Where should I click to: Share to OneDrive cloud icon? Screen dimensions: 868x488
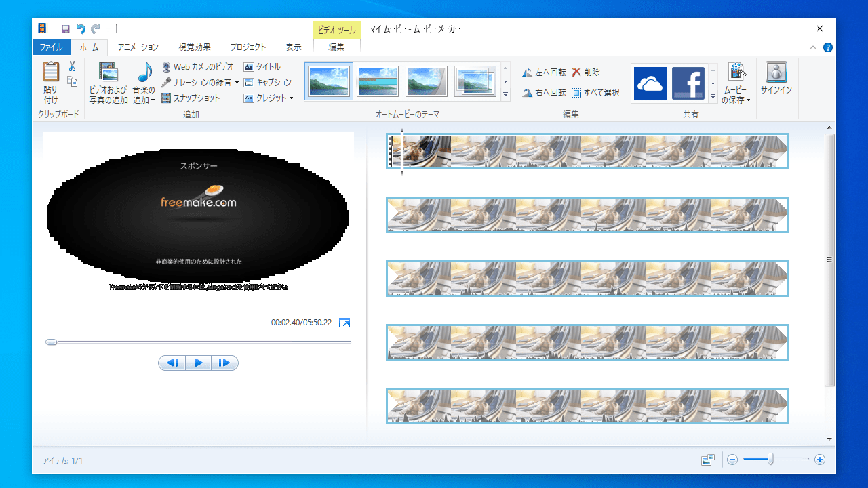[650, 83]
